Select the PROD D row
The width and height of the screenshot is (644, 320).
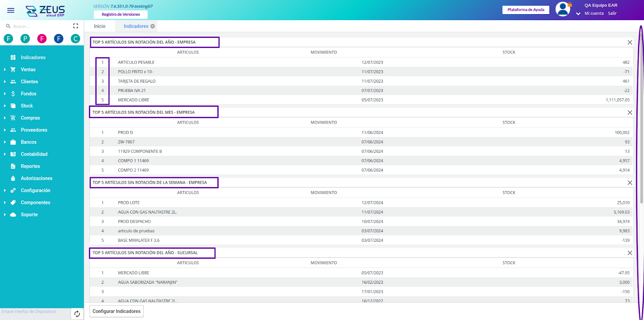(361, 133)
